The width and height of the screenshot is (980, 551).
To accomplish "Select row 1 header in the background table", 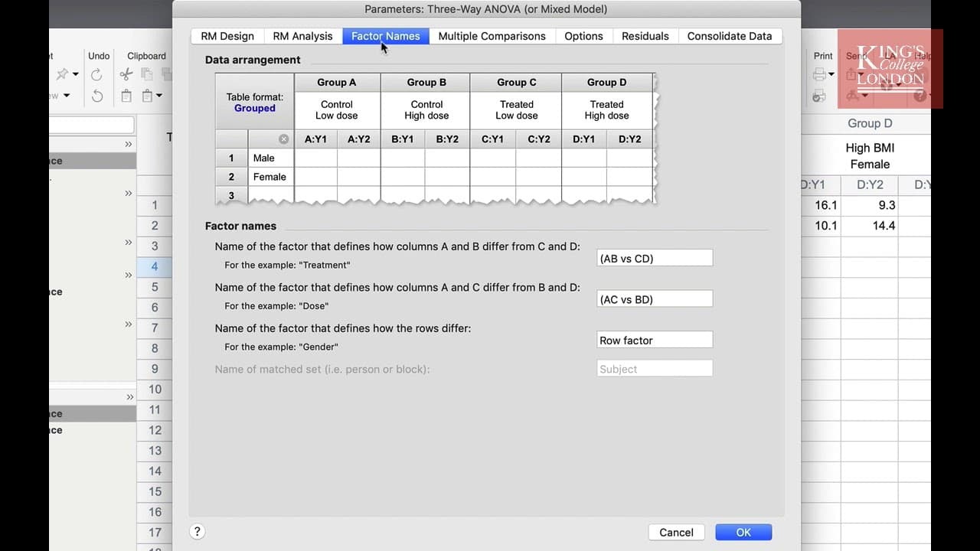I will click(155, 205).
